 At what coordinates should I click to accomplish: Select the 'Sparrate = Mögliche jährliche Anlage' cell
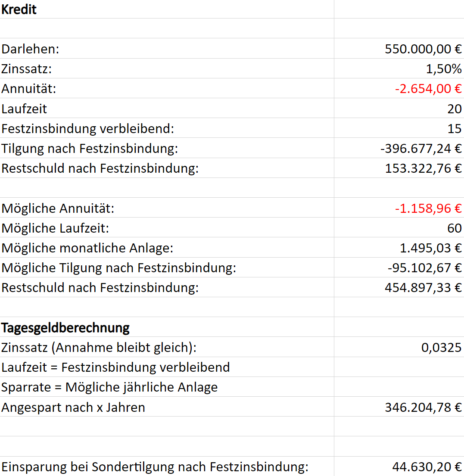pyautogui.click(x=109, y=387)
